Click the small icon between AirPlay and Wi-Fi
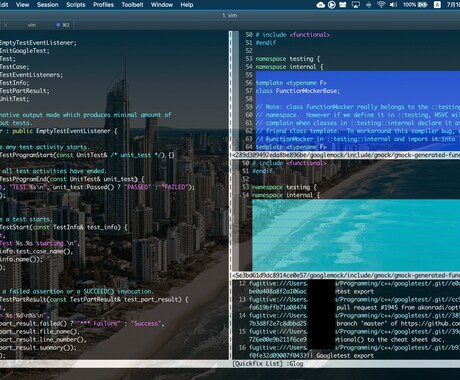Image resolution: width=460 pixels, height=380 pixels. [x=369, y=5]
